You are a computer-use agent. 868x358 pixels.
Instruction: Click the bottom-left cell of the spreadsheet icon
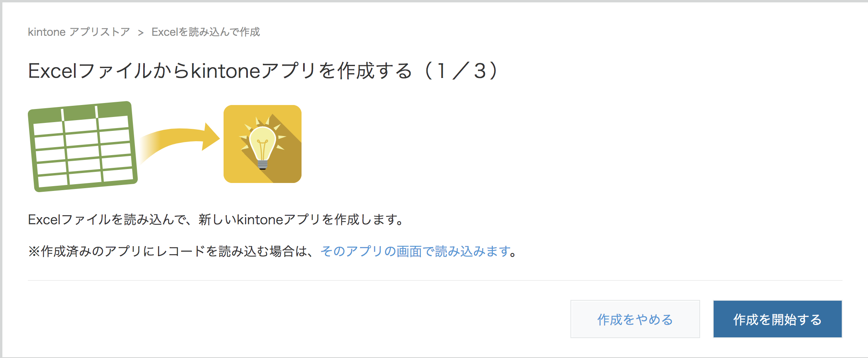53,181
